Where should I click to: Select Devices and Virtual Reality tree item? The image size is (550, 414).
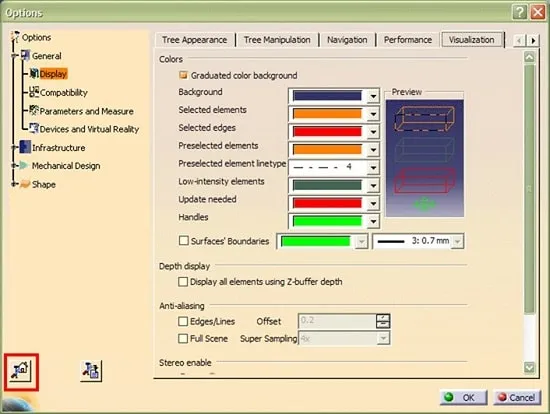click(x=89, y=129)
